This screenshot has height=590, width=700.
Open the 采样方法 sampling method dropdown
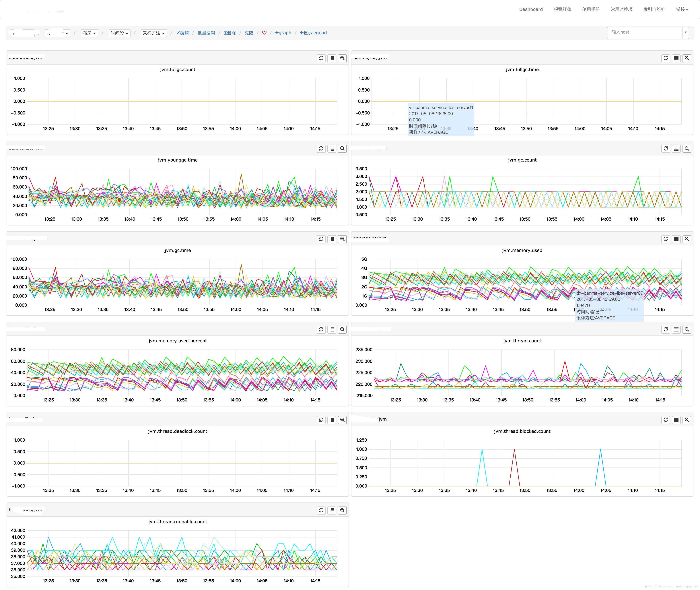154,33
